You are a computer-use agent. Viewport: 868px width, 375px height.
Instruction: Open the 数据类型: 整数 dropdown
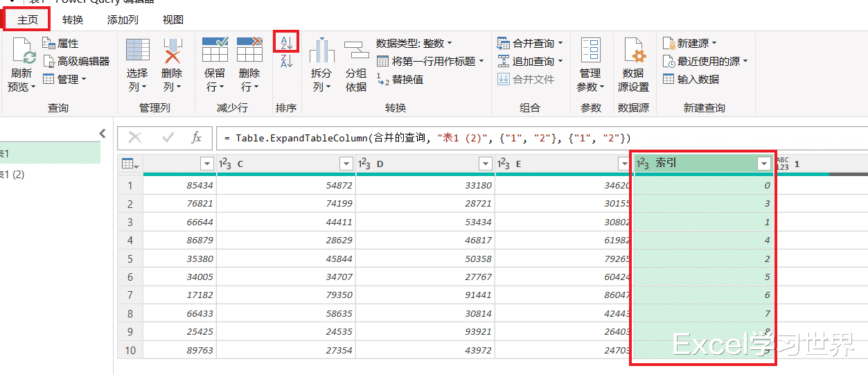click(414, 43)
